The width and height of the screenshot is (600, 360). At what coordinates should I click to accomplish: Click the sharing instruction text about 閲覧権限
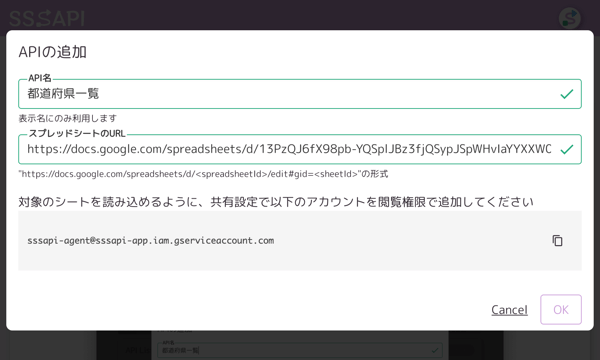click(276, 202)
